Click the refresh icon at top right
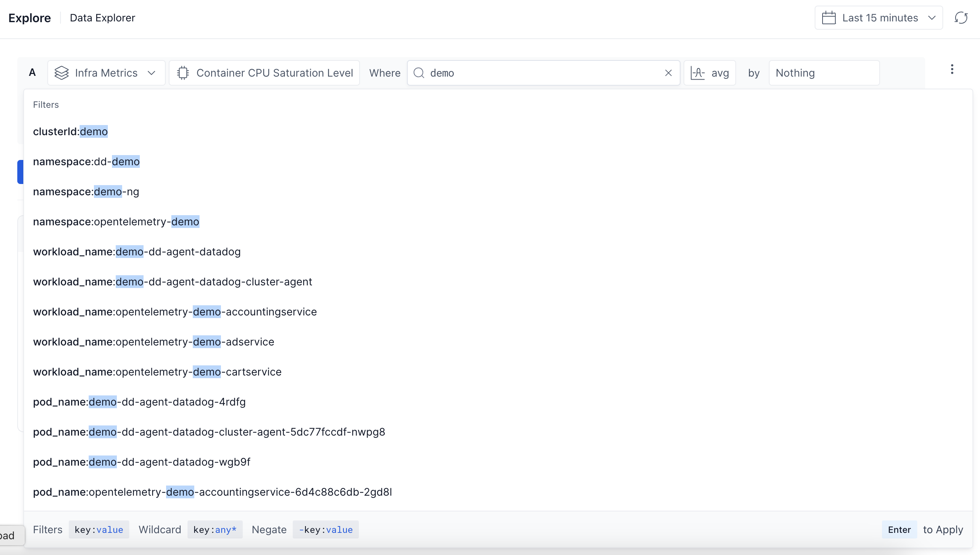980x555 pixels. pos(960,18)
